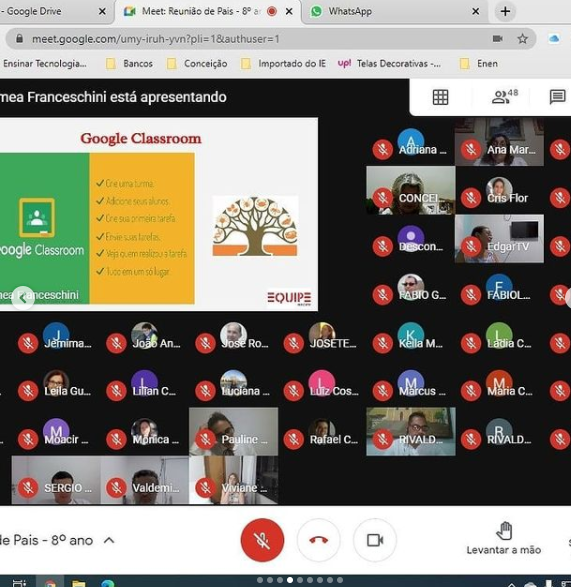
Task: Toggle your microphone with the red mic button
Action: click(x=262, y=540)
